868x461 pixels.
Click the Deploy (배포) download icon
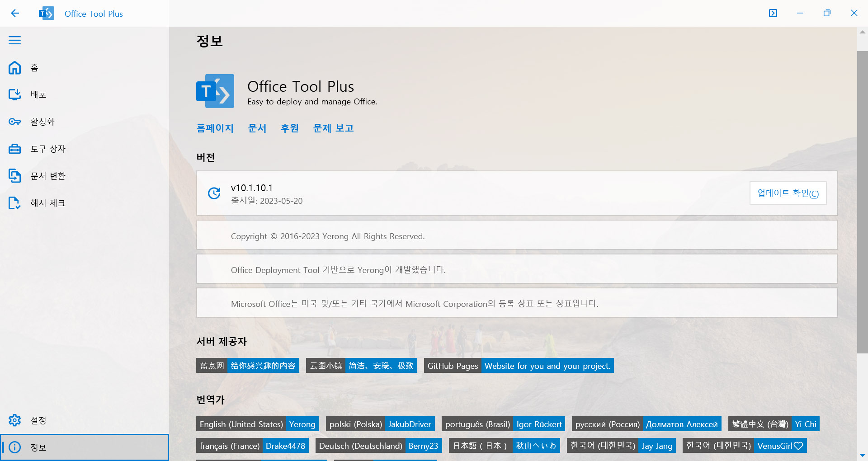[x=15, y=94]
